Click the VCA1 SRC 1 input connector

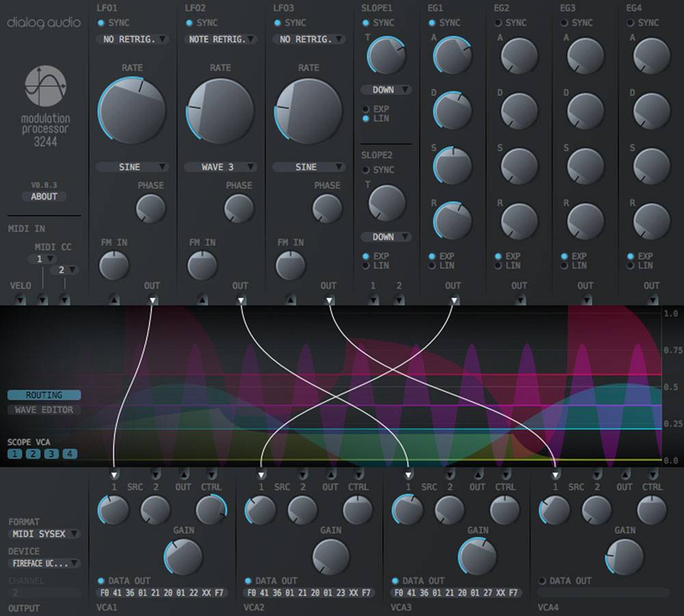tap(114, 474)
